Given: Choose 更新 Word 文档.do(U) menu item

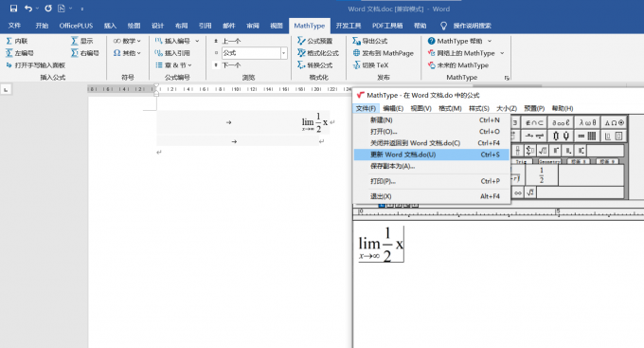Looking at the screenshot, I should 432,155.
